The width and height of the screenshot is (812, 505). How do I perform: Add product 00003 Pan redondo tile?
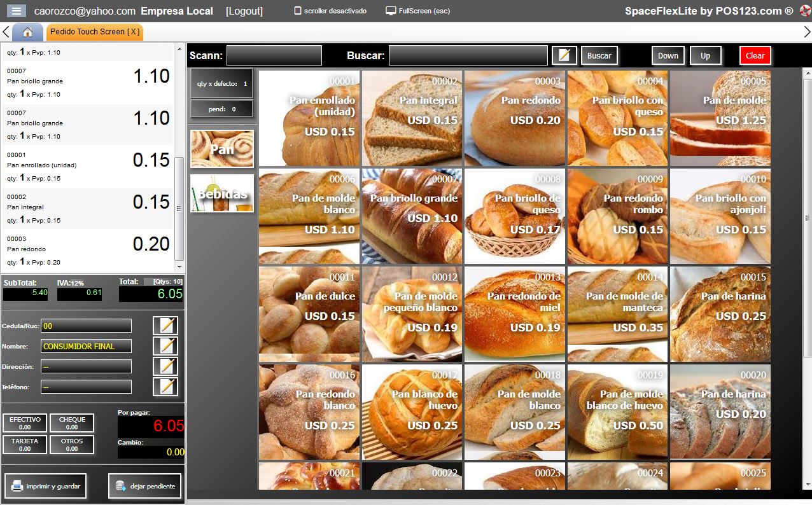coord(515,118)
